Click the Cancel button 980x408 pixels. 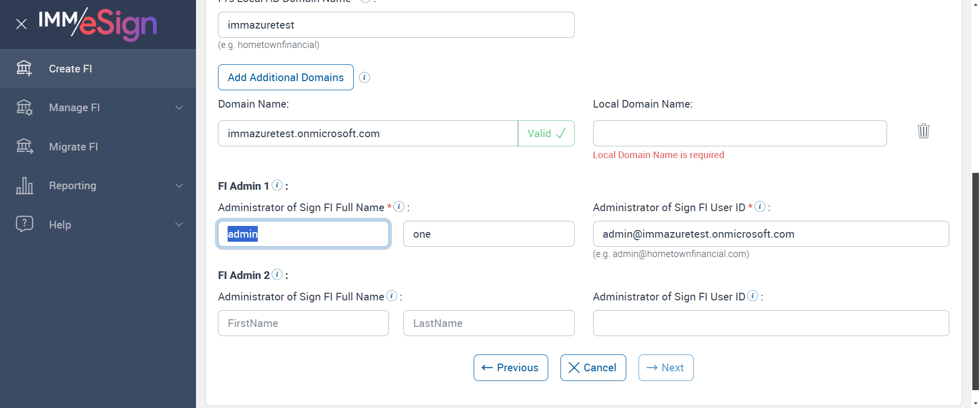pyautogui.click(x=593, y=368)
